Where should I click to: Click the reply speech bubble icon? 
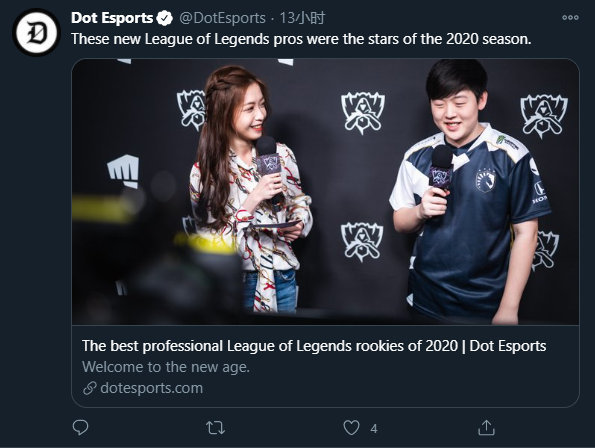tap(80, 428)
